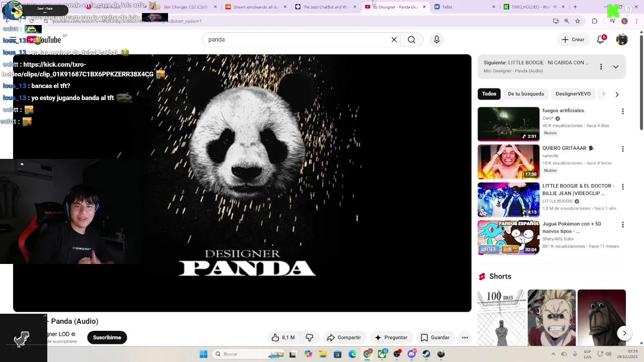
Task: Open more actions under the video
Action: coord(465,337)
